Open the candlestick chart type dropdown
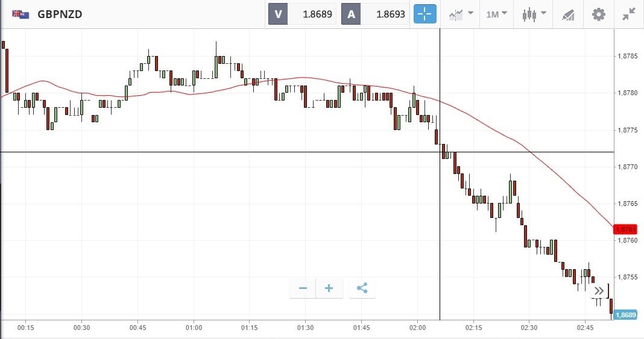The width and height of the screenshot is (644, 339). 534,14
